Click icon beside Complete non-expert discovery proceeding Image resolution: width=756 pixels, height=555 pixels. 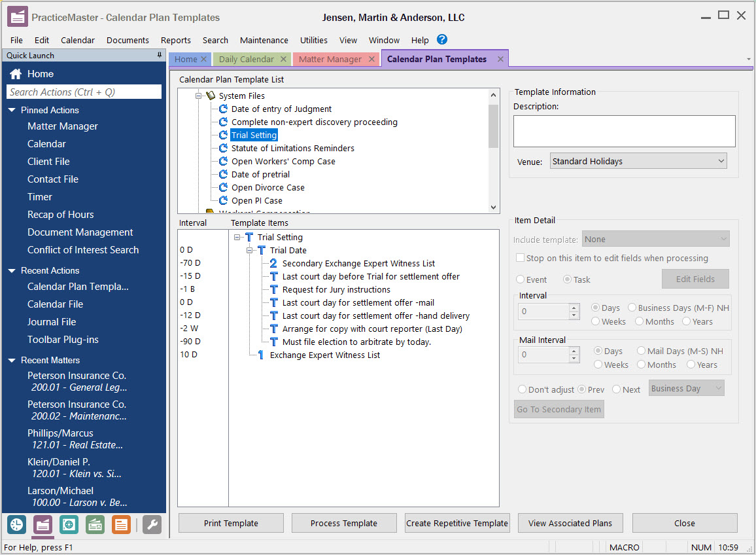tap(223, 122)
